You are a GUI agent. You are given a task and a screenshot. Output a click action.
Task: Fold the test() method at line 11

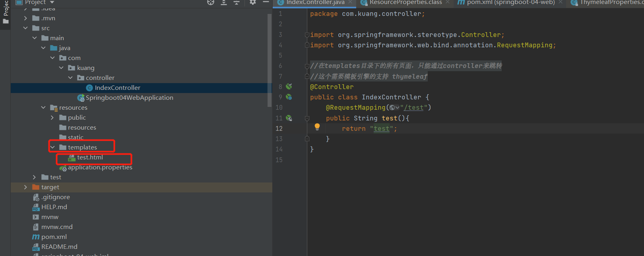307,118
